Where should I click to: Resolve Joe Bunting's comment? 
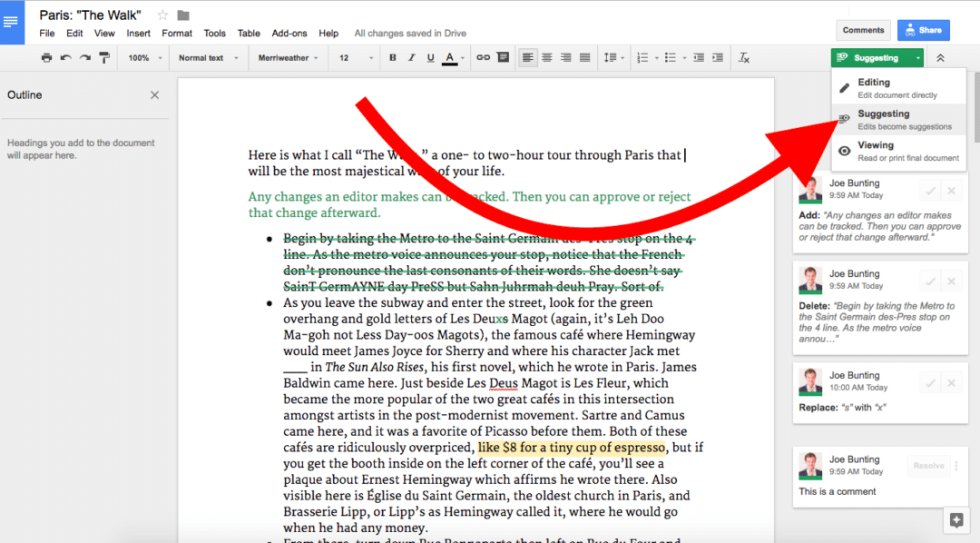pyautogui.click(x=928, y=465)
